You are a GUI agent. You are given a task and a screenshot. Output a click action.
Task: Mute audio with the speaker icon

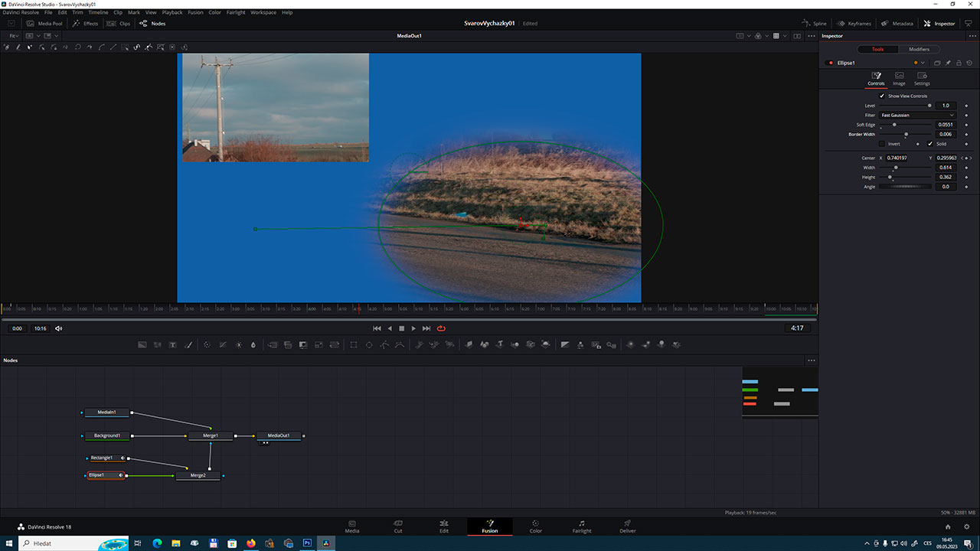click(59, 328)
